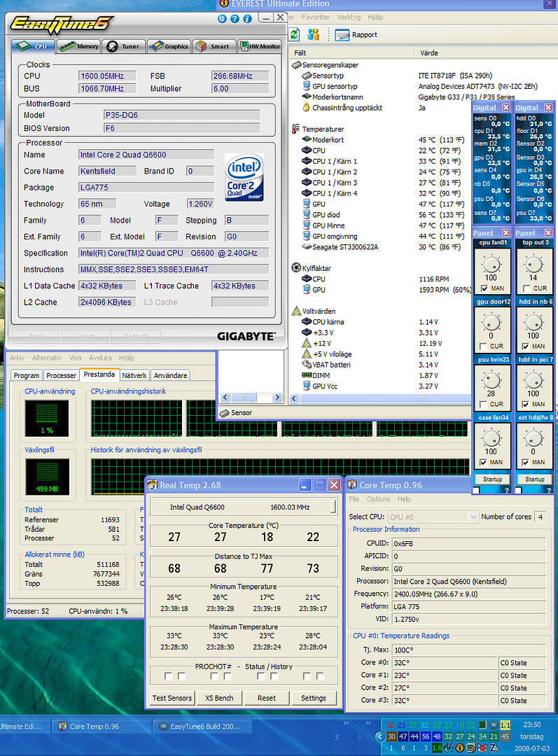558x756 pixels.
Task: Open Settings in Real Temp
Action: (x=314, y=698)
